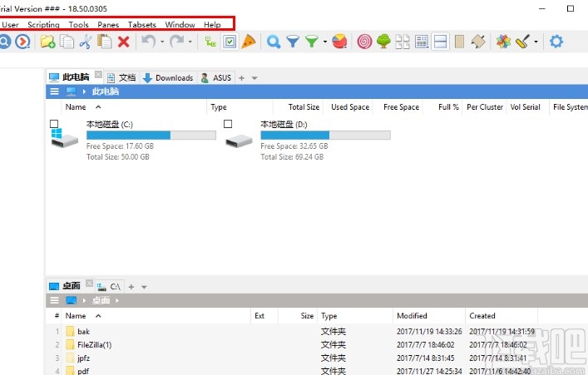Toggle the dual pane toolbar button
Screen dimensions: 588x375
click(x=440, y=42)
